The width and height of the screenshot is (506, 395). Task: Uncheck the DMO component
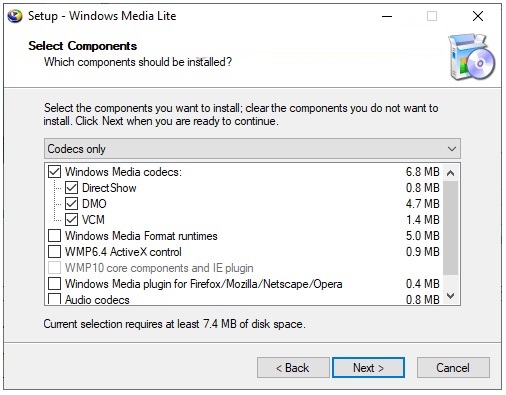71,204
